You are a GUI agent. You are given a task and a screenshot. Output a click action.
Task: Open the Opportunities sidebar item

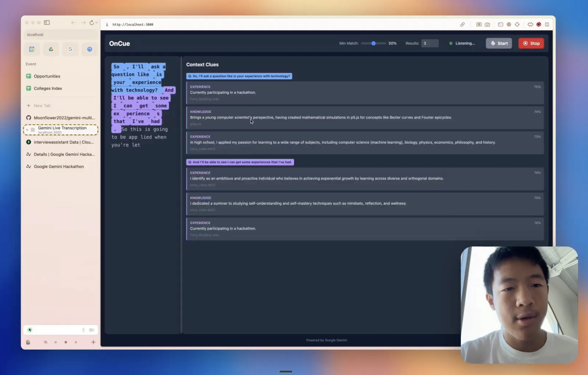pos(47,76)
